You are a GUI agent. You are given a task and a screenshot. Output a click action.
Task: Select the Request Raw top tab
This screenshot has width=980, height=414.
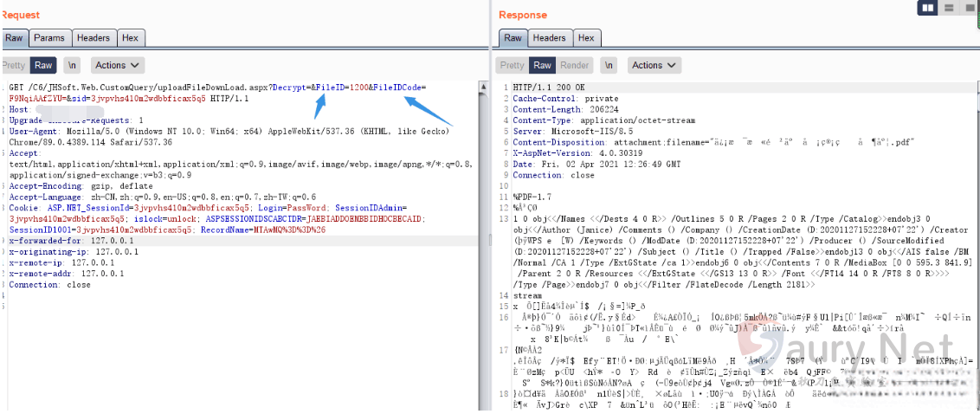[14, 38]
